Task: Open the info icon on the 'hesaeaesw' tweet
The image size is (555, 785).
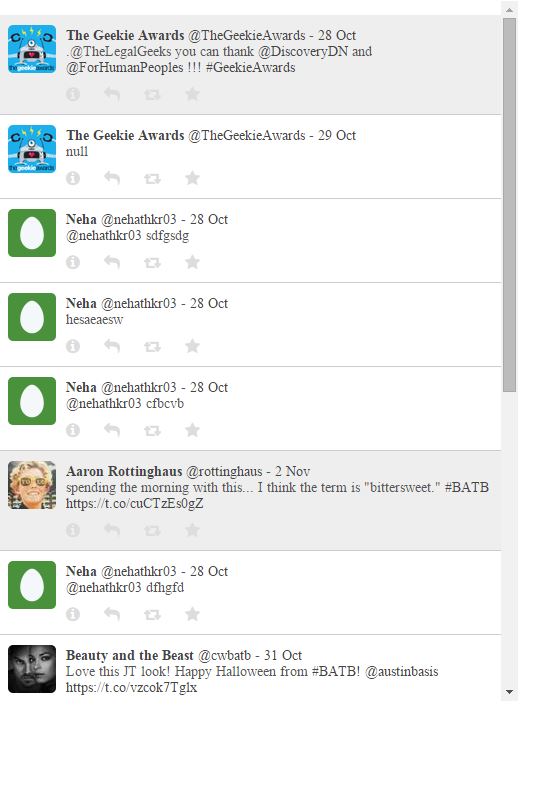Action: (x=73, y=346)
